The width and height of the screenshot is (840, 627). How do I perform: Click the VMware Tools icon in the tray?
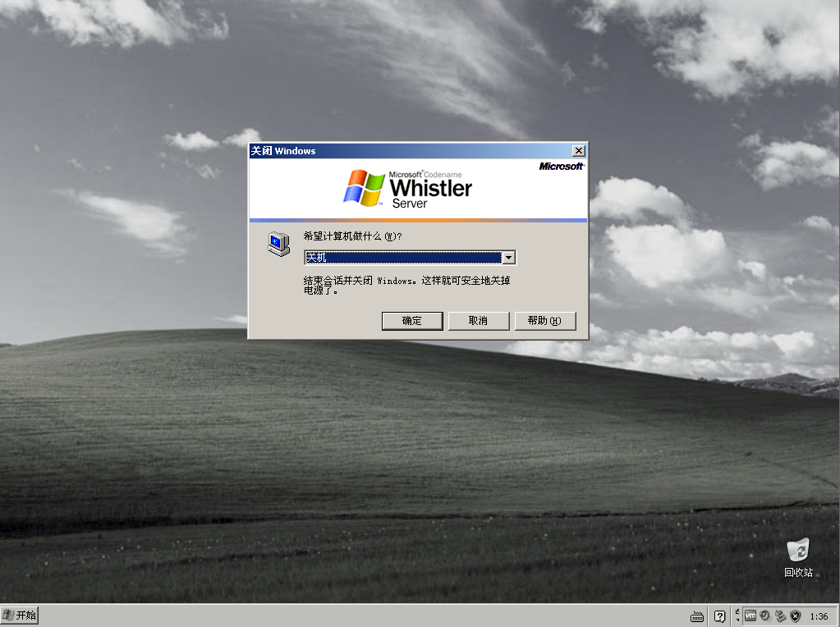pyautogui.click(x=750, y=616)
